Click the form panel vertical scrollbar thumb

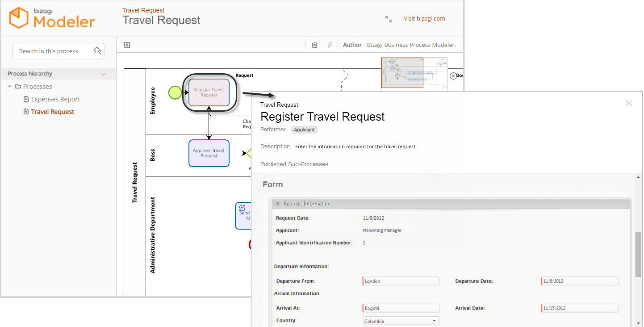coord(639,254)
